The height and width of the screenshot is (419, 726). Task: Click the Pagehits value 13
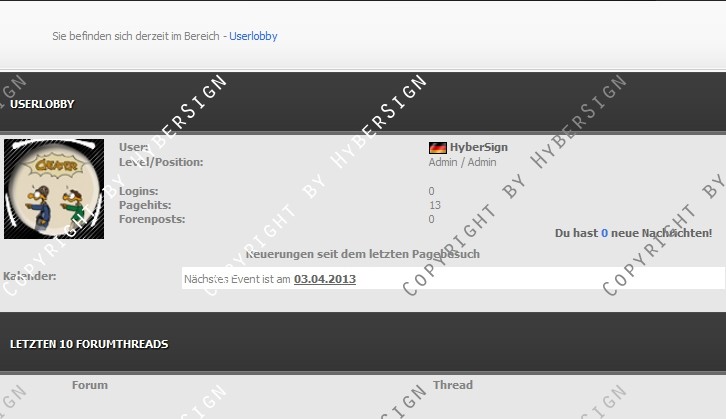coord(434,205)
